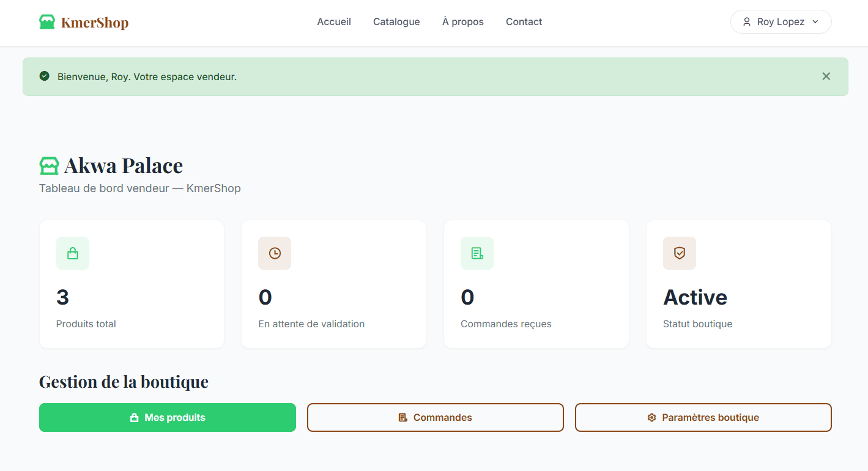Click the 'Statut boutique' label
The height and width of the screenshot is (471, 868).
pyautogui.click(x=698, y=324)
